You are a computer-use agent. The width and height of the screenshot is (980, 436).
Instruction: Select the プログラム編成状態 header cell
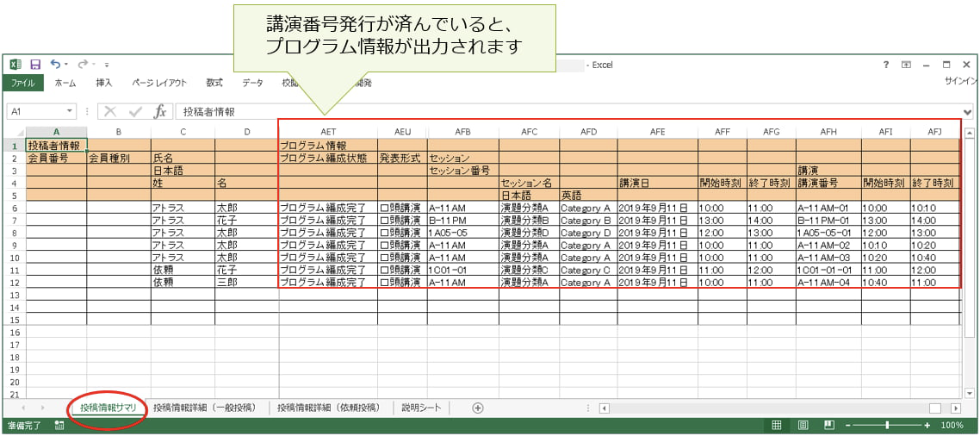click(328, 158)
